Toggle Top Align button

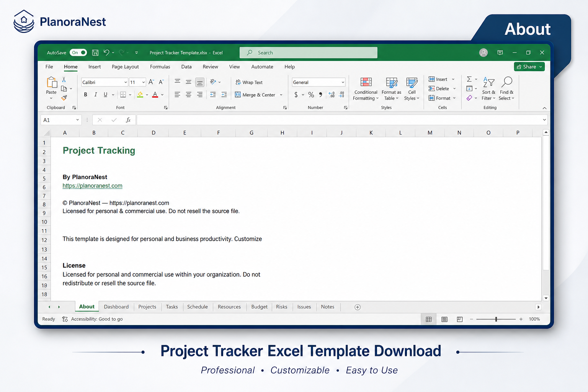pyautogui.click(x=177, y=82)
